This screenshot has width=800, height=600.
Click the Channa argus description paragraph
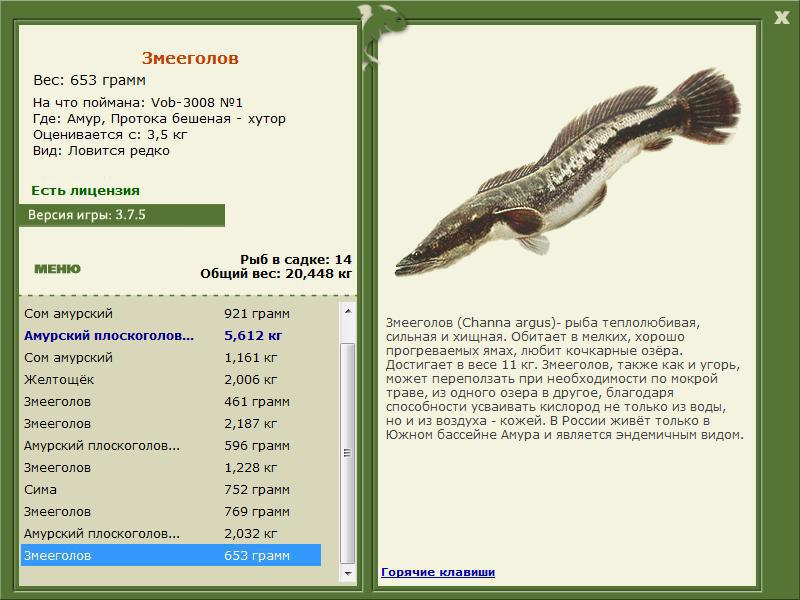[564, 379]
